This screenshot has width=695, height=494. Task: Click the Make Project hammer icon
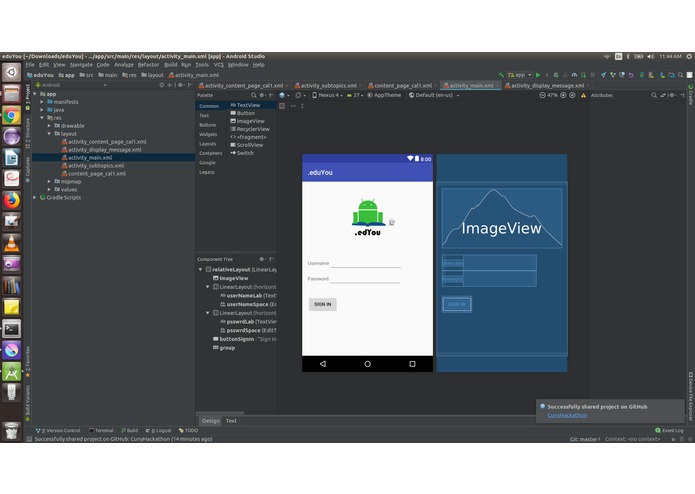(501, 75)
